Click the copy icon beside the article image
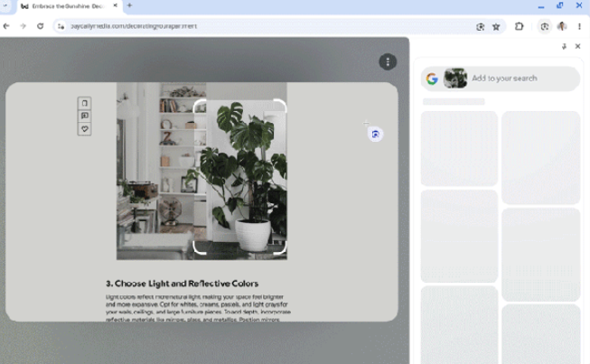Viewport: 590px width, 364px height. point(85,103)
